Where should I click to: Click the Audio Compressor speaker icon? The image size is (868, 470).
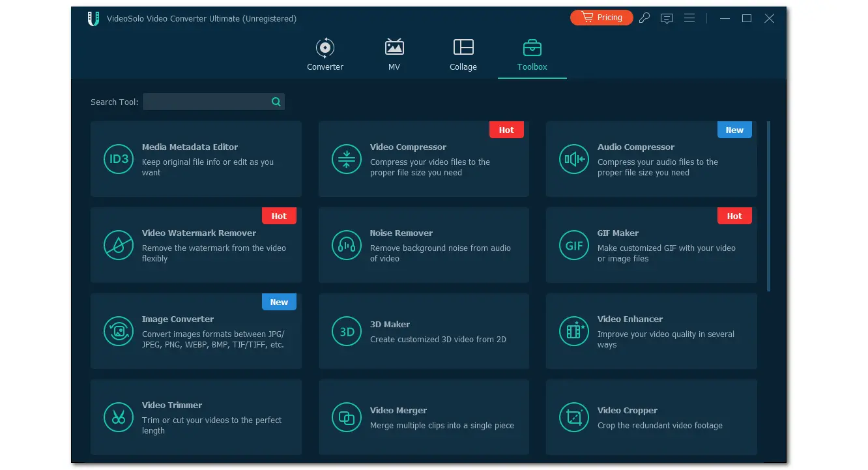click(x=574, y=159)
